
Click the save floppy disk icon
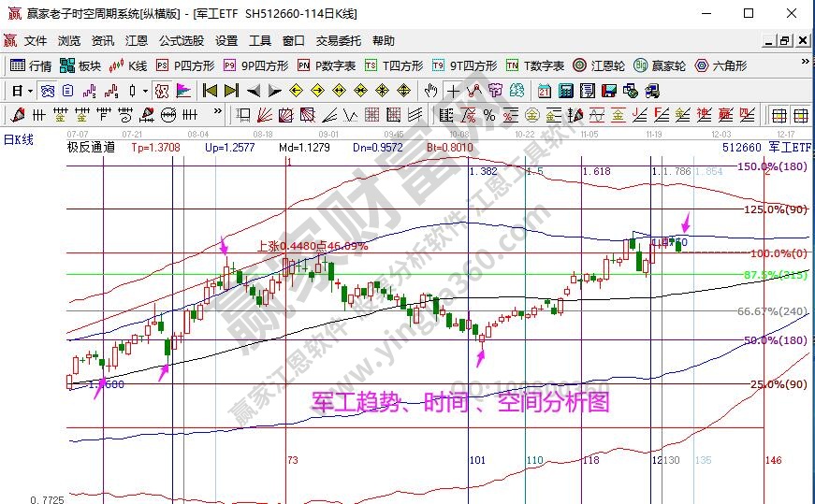(x=609, y=91)
